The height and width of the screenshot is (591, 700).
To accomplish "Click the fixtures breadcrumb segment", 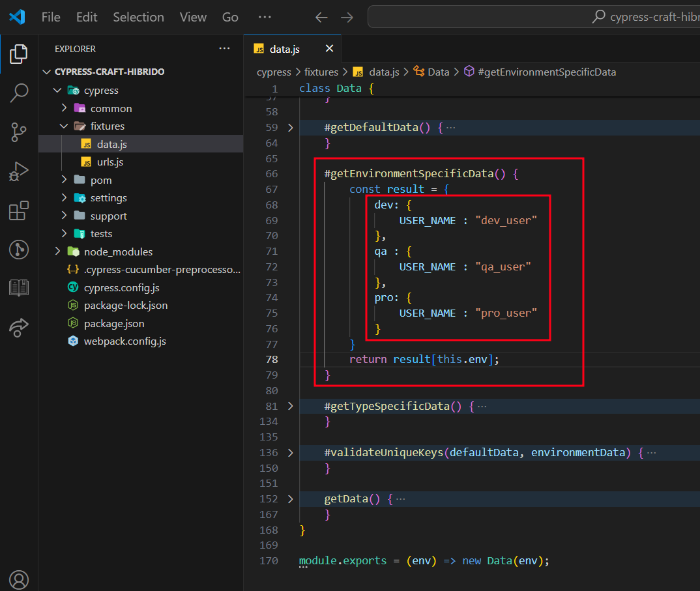I will pyautogui.click(x=321, y=72).
